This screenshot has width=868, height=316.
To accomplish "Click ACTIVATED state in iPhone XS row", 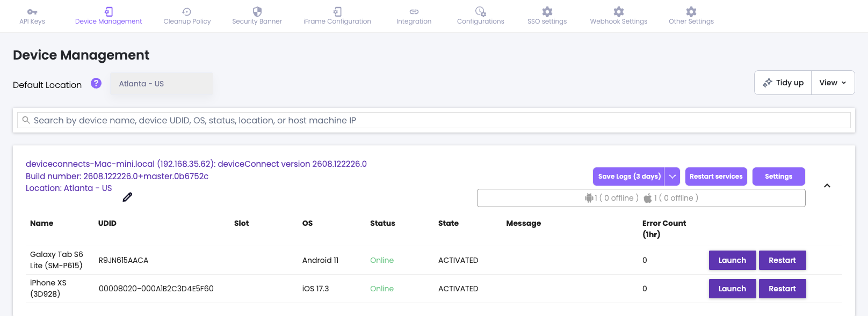I will pos(458,289).
